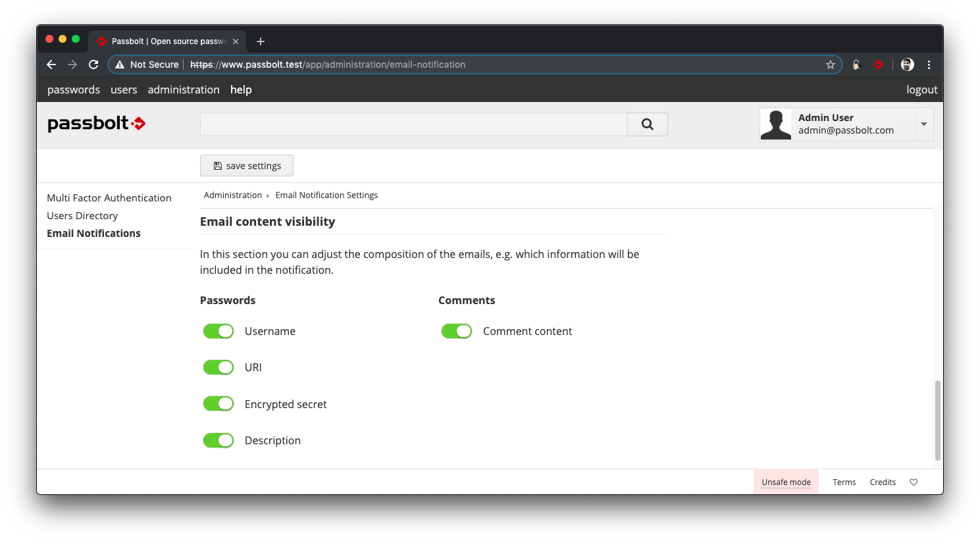980x543 pixels.
Task: Click the admin@passbolt.com email text
Action: coord(846,130)
